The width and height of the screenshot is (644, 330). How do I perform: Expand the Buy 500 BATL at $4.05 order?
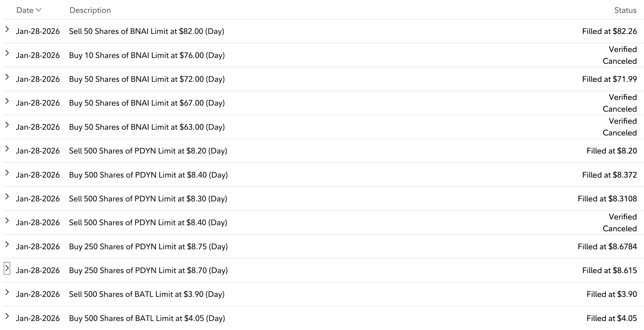7,316
